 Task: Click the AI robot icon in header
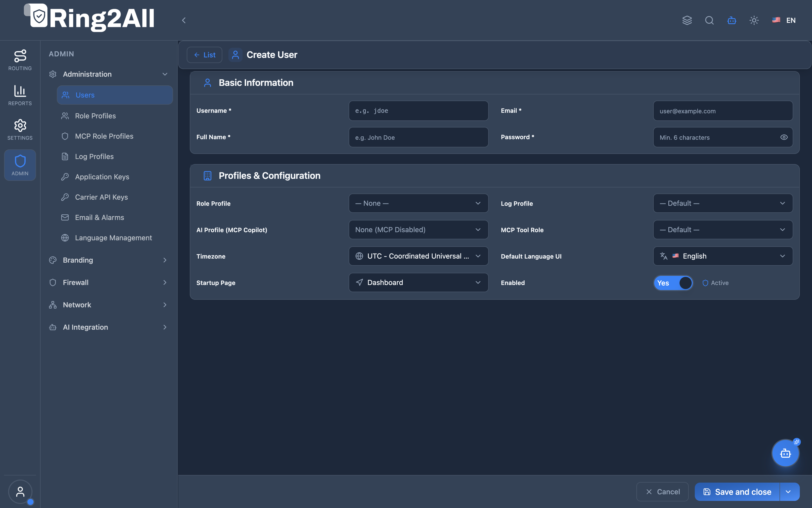[x=732, y=20]
